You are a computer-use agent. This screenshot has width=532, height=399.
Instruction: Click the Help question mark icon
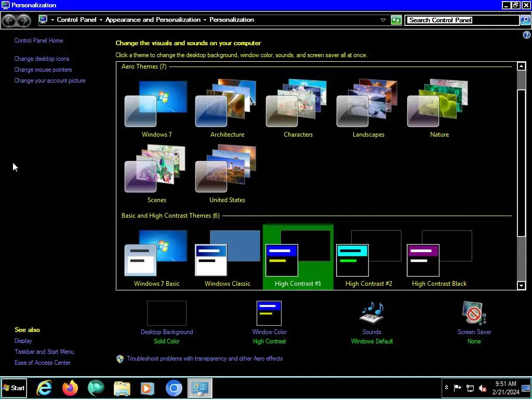[527, 35]
